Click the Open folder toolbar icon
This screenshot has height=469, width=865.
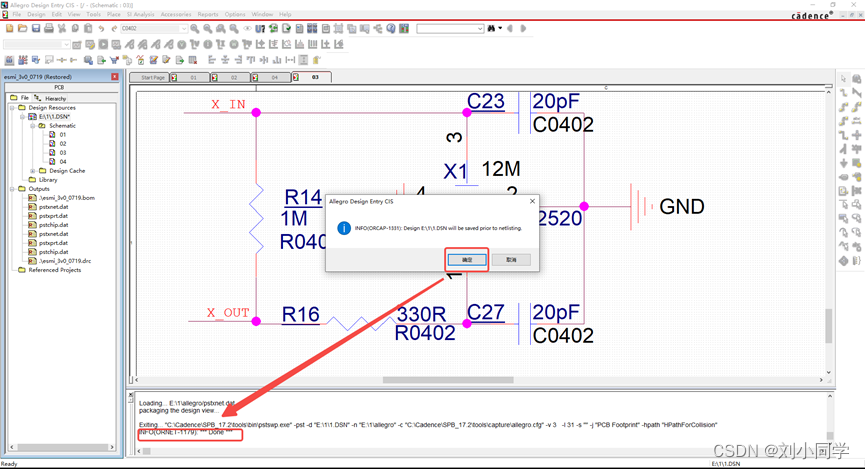click(23, 29)
